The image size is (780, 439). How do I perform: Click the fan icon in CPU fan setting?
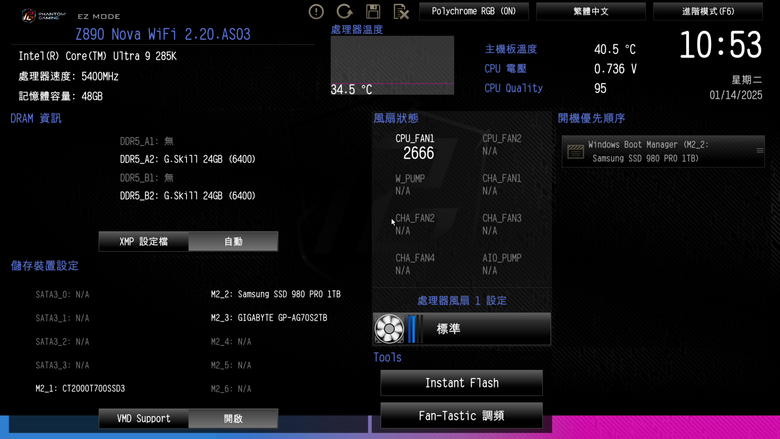[389, 329]
